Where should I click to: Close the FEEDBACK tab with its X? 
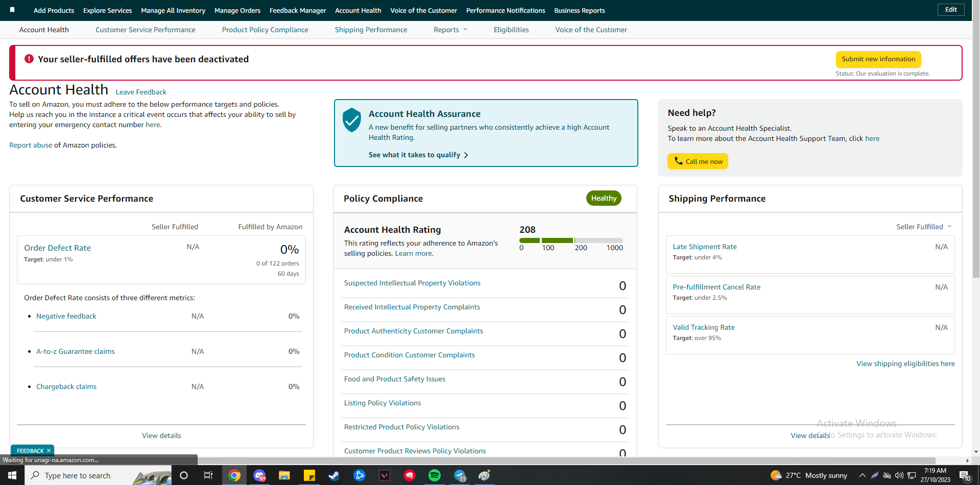click(49, 451)
